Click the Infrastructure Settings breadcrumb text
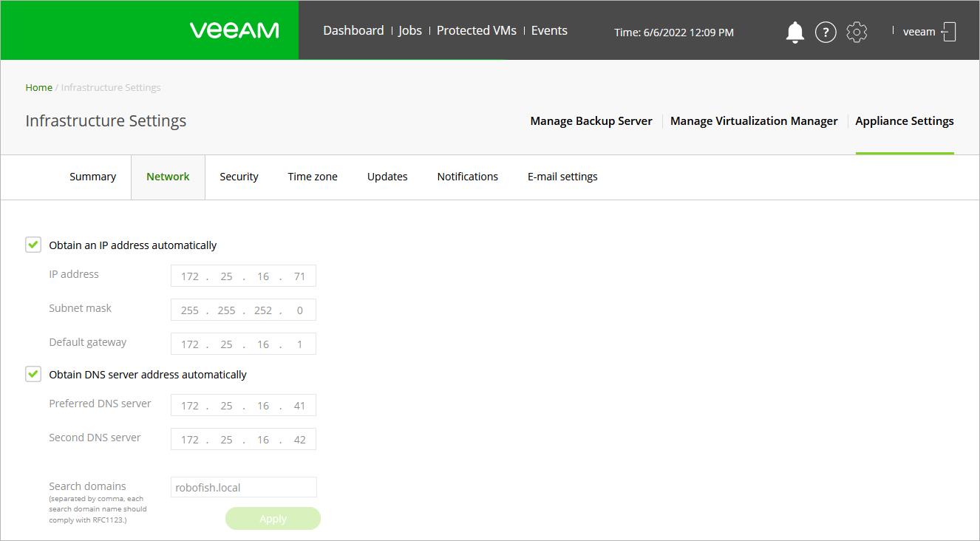The height and width of the screenshot is (541, 980). (x=111, y=87)
